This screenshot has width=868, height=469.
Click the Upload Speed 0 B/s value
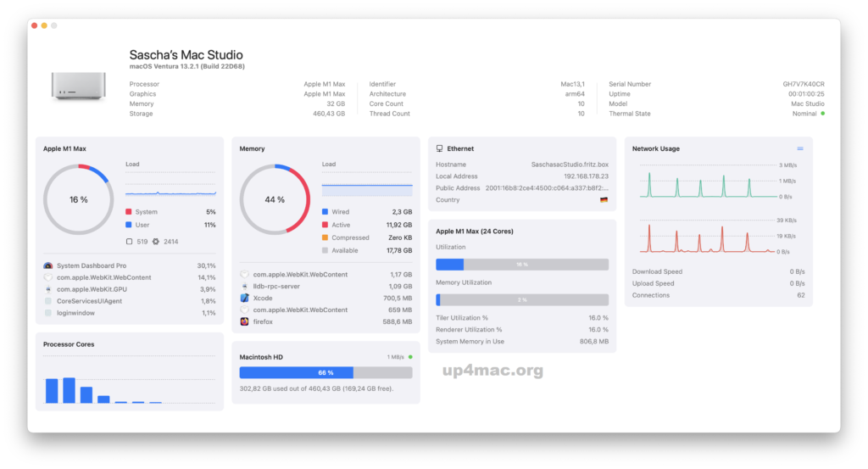point(797,283)
